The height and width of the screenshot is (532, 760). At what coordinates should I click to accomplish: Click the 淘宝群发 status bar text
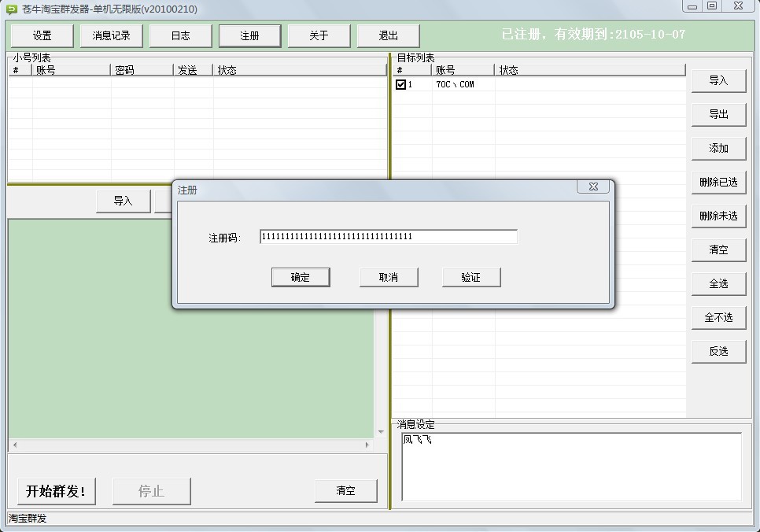click(x=28, y=519)
